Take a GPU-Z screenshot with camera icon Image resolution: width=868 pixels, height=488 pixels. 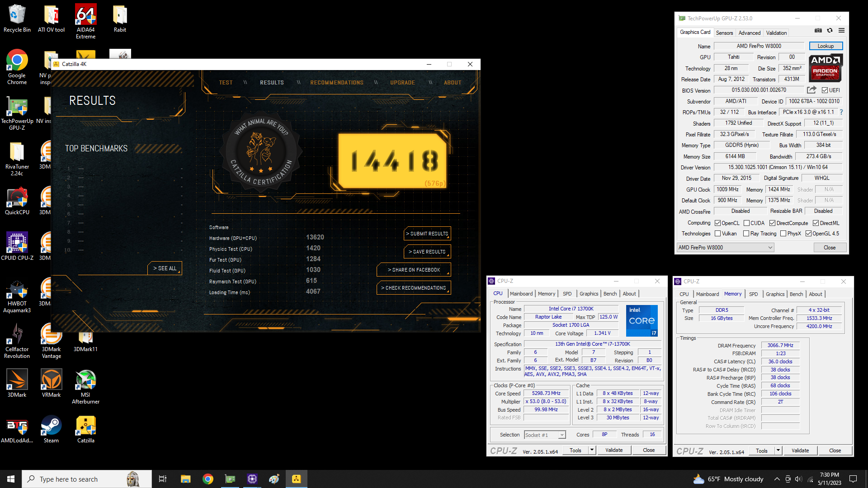(x=818, y=31)
